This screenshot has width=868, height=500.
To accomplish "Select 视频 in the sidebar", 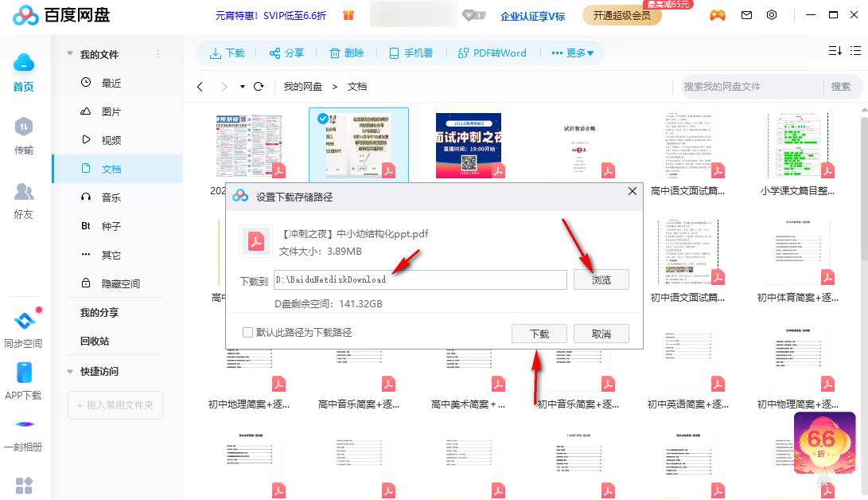I will point(118,140).
